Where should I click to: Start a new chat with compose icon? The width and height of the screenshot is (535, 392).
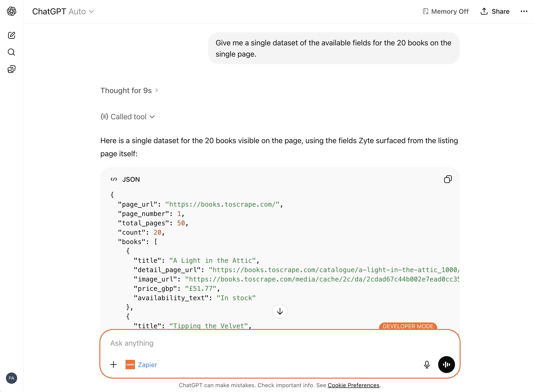[11, 35]
